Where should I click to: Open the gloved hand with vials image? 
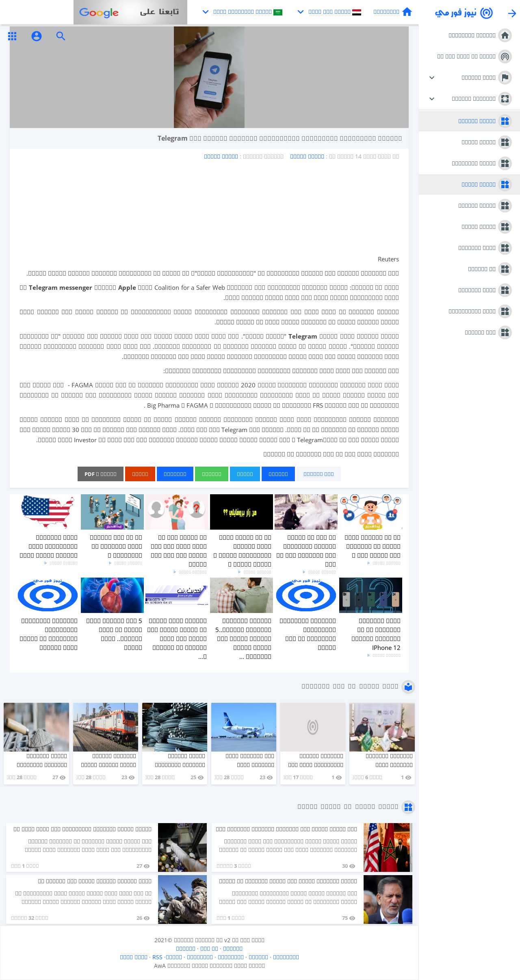click(x=182, y=847)
